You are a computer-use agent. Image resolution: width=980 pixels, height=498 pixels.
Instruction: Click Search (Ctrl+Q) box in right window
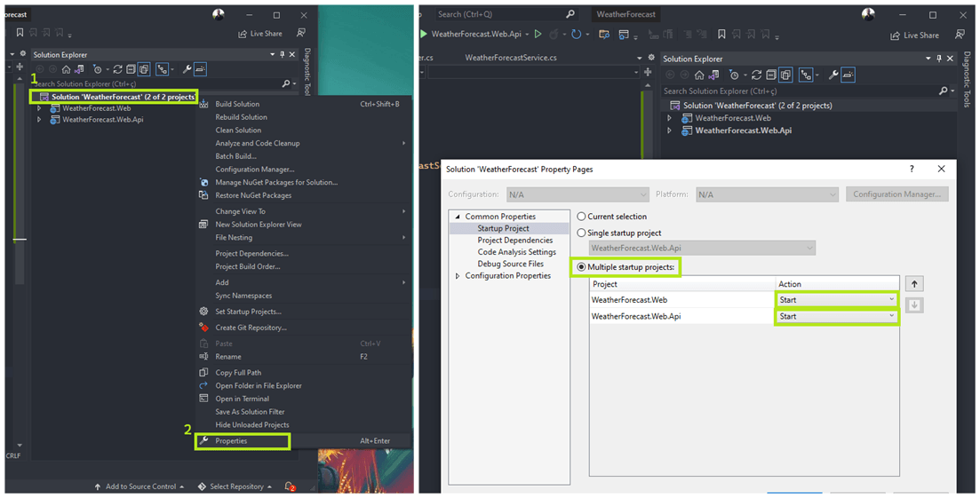[506, 13]
